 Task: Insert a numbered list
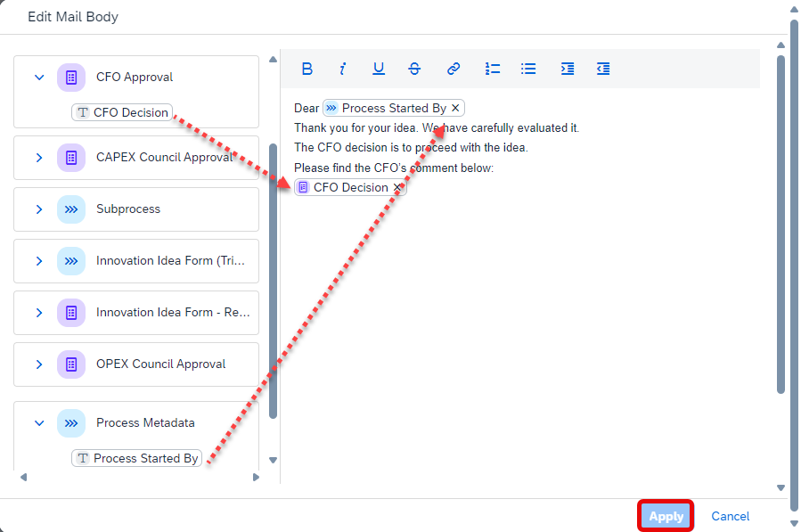pyautogui.click(x=493, y=69)
